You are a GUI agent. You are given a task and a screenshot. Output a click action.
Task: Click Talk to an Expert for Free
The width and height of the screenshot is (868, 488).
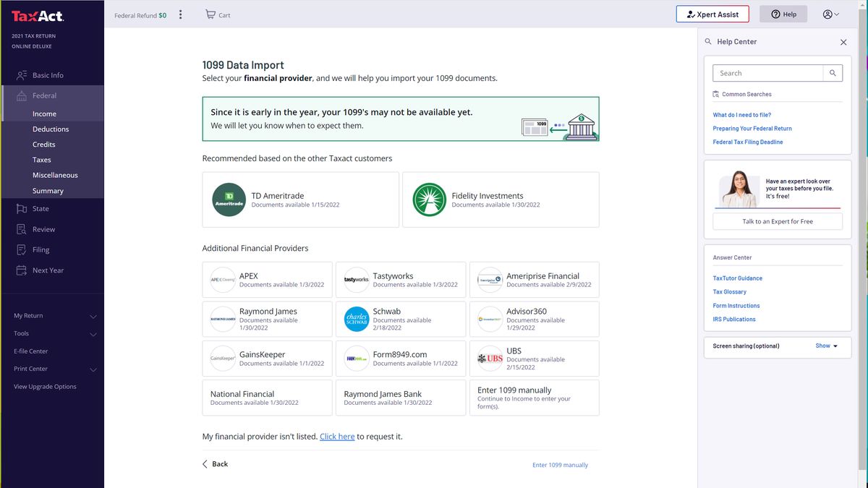pyautogui.click(x=778, y=221)
